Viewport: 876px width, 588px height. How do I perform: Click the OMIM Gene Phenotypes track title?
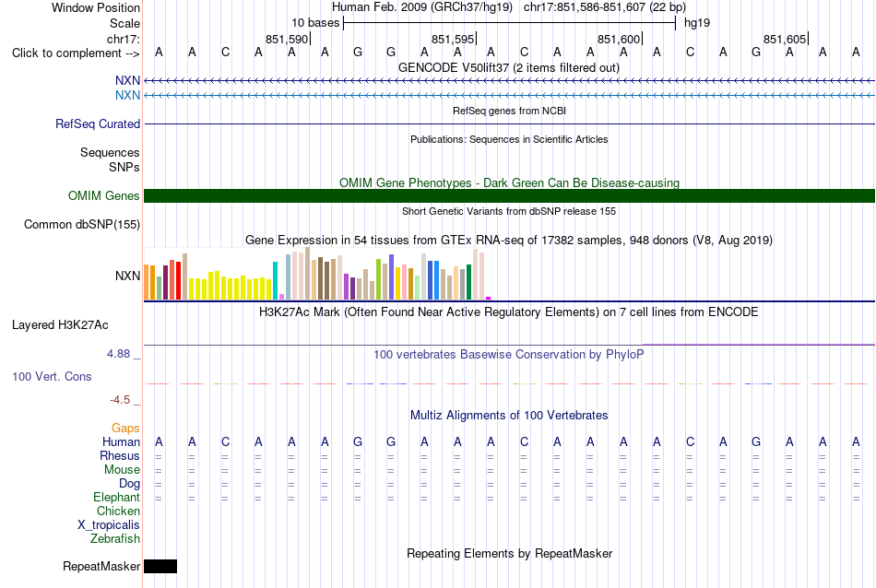pos(509,183)
